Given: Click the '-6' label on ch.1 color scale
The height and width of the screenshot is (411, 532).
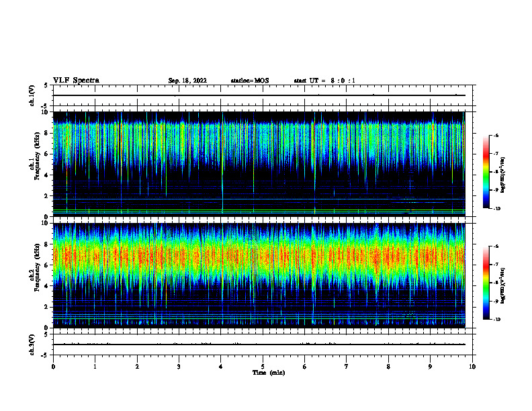Looking at the screenshot, I should tap(496, 136).
